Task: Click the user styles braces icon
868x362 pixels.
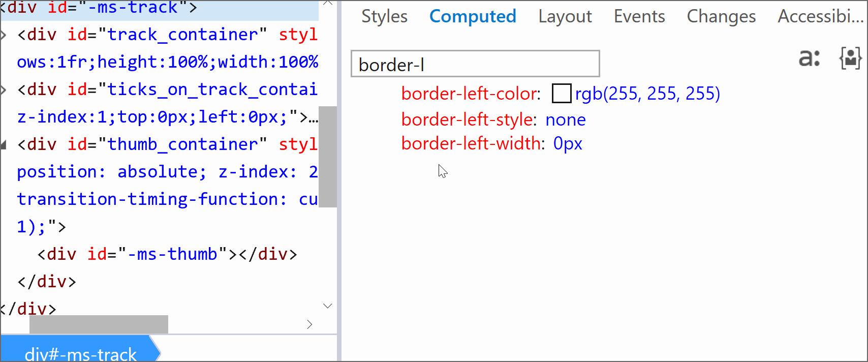Action: pyautogui.click(x=850, y=58)
